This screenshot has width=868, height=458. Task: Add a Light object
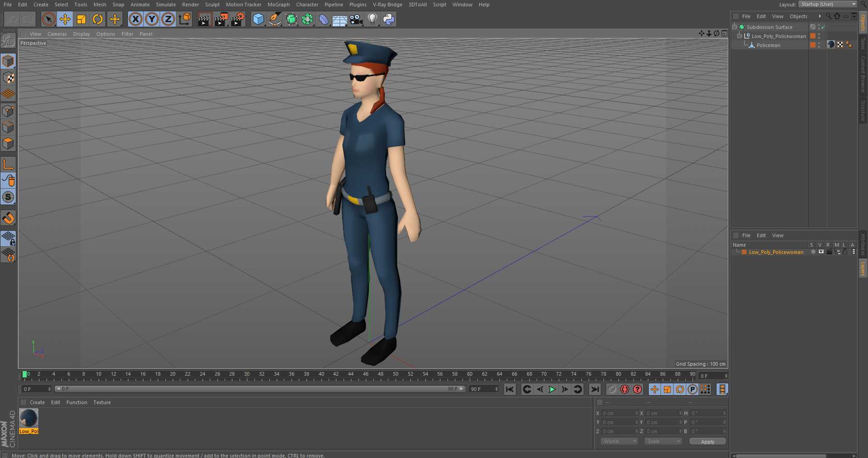point(373,19)
